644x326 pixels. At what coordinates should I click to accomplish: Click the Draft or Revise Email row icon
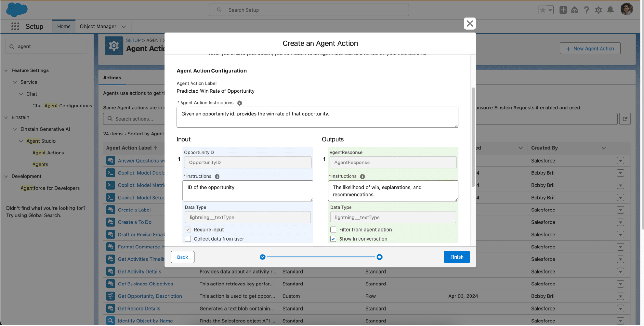(110, 234)
